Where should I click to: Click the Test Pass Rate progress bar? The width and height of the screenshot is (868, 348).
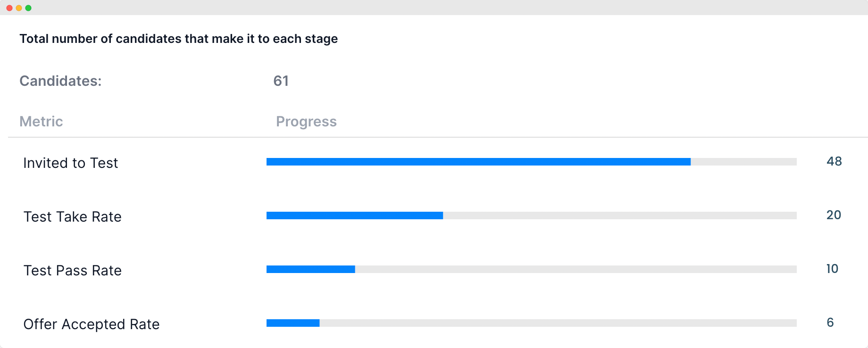tap(532, 269)
